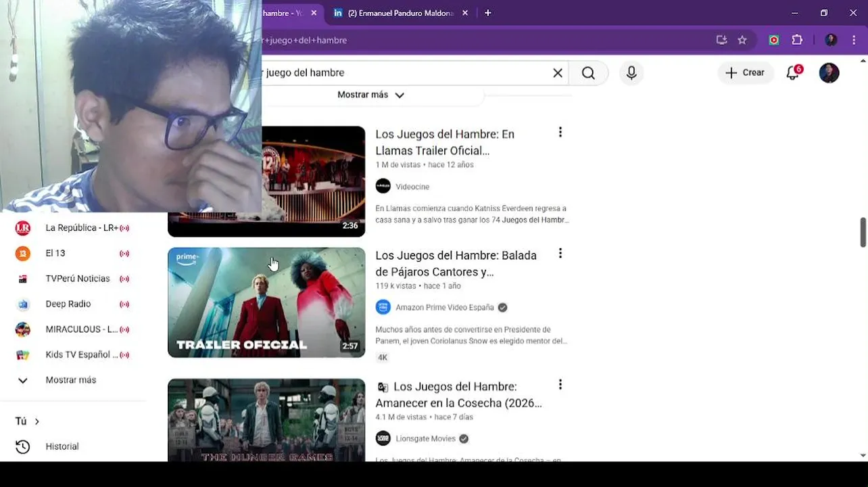Open the Lionsgate Movies channel name
The width and height of the screenshot is (868, 487).
(425, 438)
